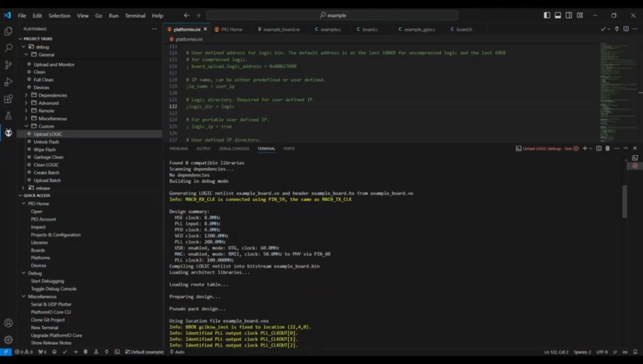Viewport: 643px width, 364px height.
Task: Click PlatformIO Serial Monitor plug in status bar
Action: (107, 352)
